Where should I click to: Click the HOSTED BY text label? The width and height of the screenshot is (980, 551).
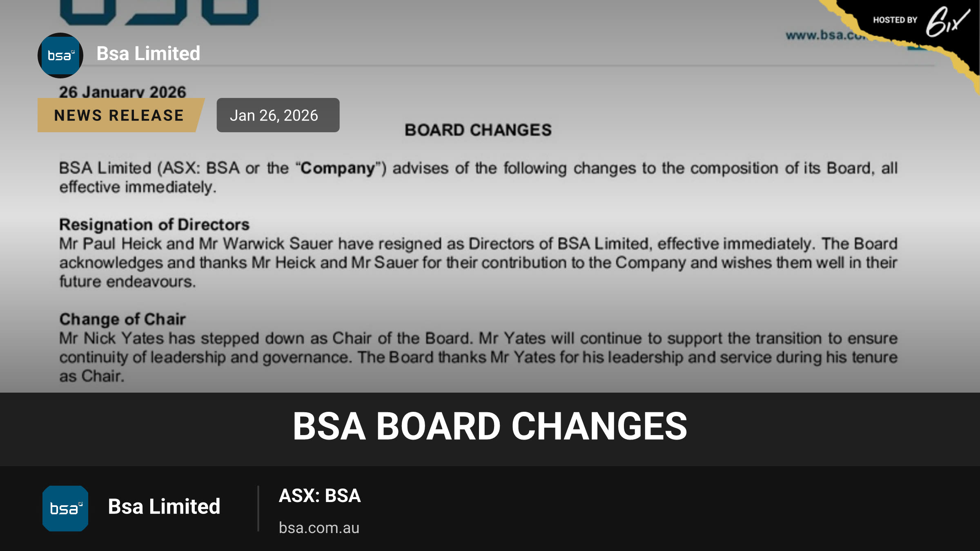click(x=895, y=20)
